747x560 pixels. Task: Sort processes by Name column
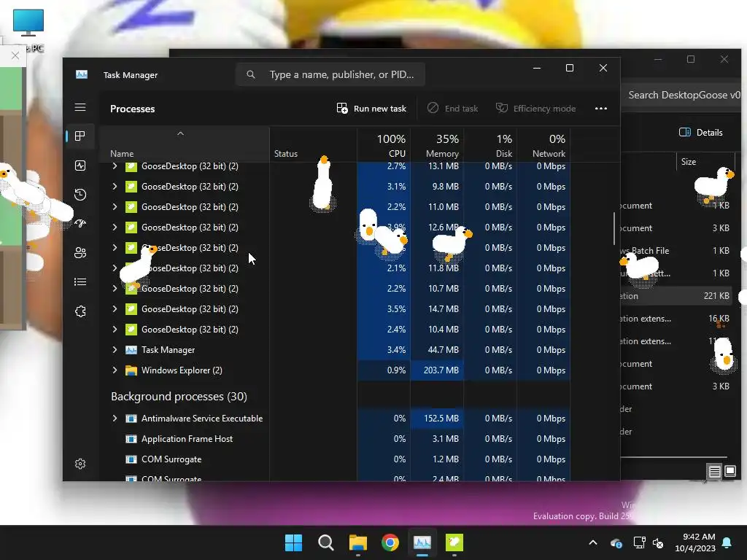(x=185, y=145)
